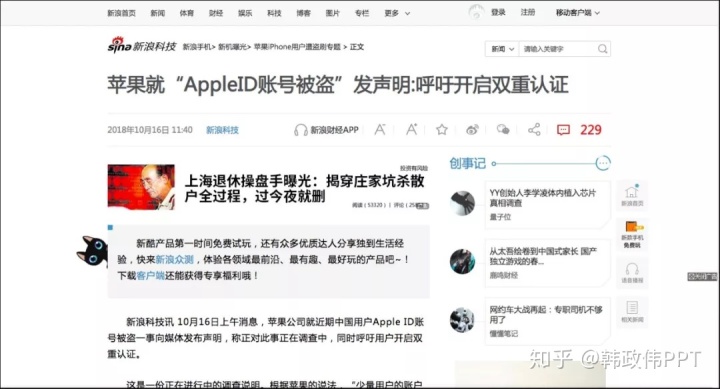
Task: Open comments via speech bubble icon
Action: pyautogui.click(x=563, y=130)
